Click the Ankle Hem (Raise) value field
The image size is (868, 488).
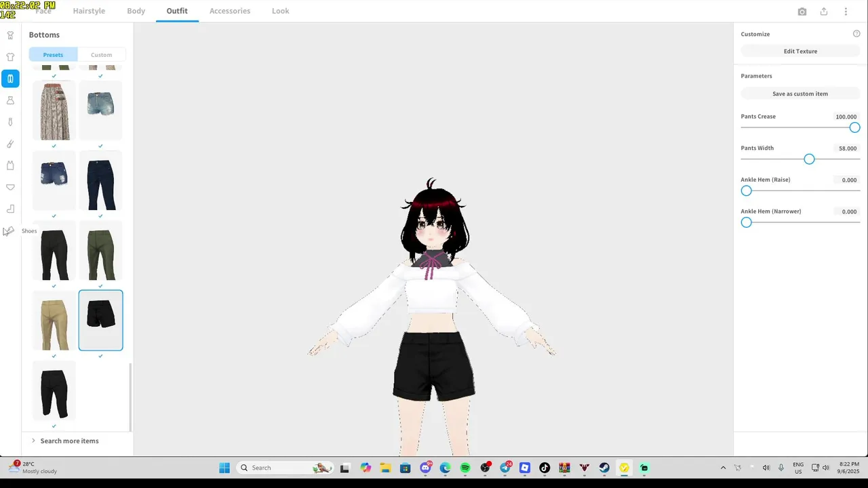pos(846,180)
